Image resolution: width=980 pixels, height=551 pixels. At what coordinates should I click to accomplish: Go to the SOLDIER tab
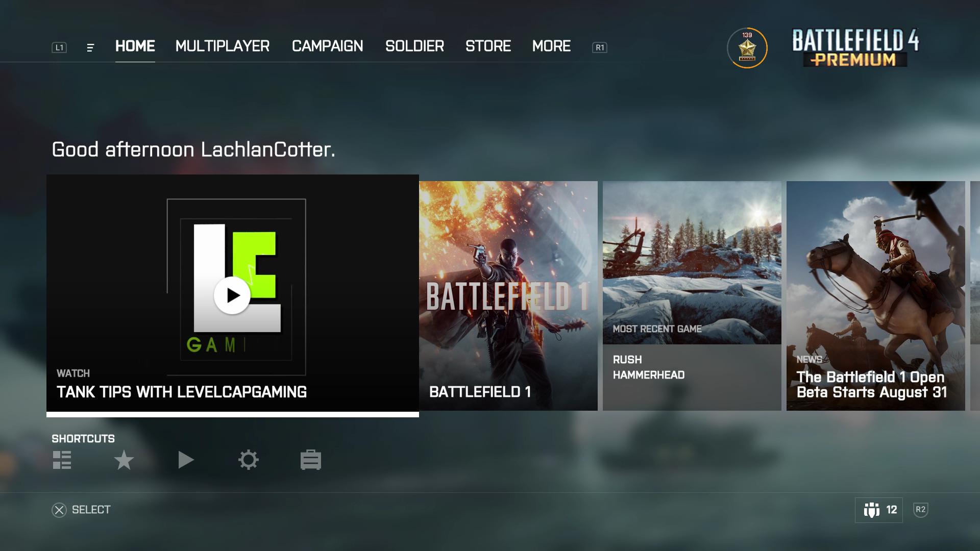[x=414, y=46]
